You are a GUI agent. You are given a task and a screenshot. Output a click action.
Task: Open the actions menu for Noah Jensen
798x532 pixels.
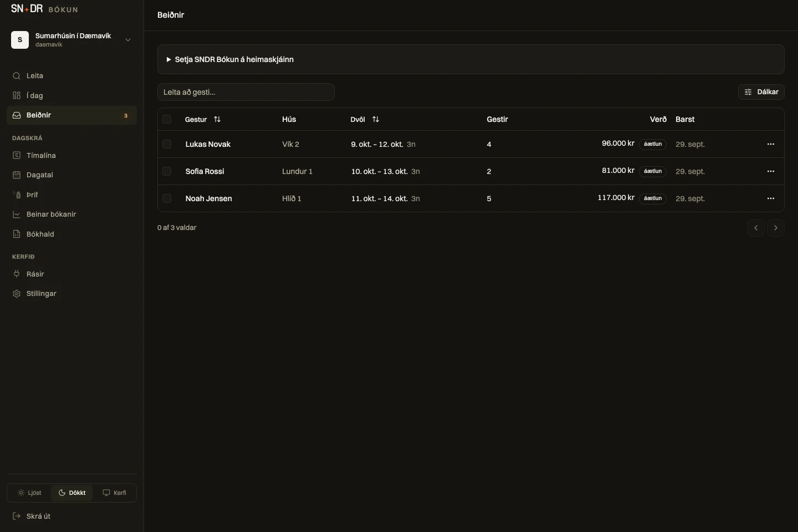[x=771, y=198]
